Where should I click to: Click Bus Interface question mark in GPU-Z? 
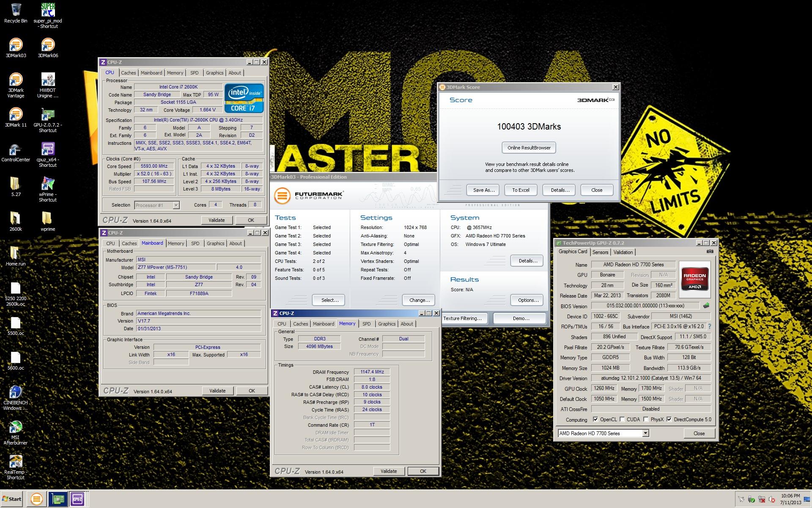pos(709,326)
